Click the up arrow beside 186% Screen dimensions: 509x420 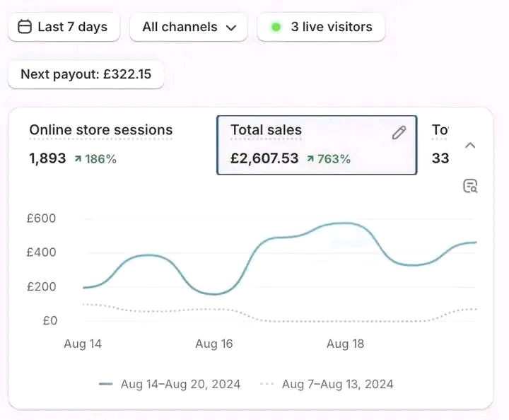click(x=77, y=159)
